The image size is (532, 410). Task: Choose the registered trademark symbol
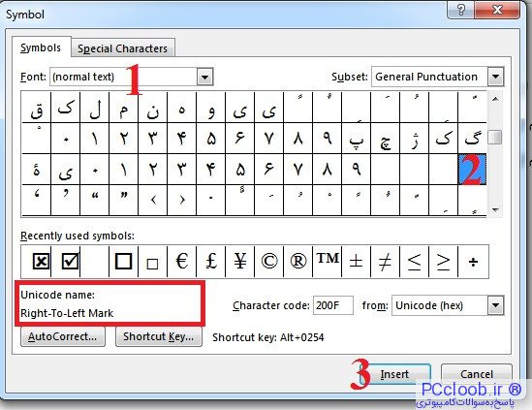coord(298,262)
